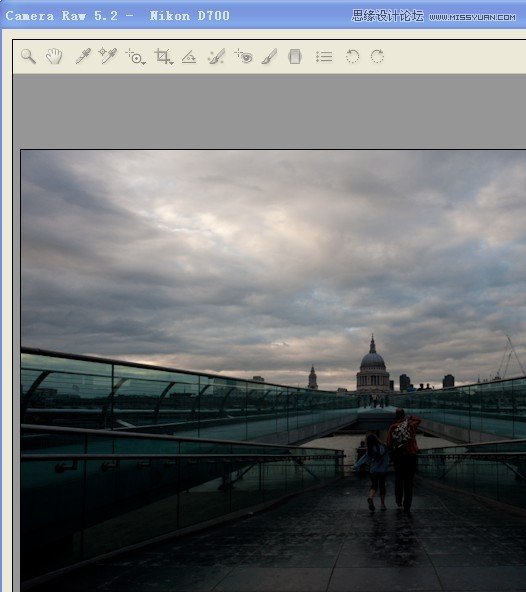The height and width of the screenshot is (592, 526).
Task: Activate the Red Eye Removal tool
Action: pyautogui.click(x=243, y=56)
